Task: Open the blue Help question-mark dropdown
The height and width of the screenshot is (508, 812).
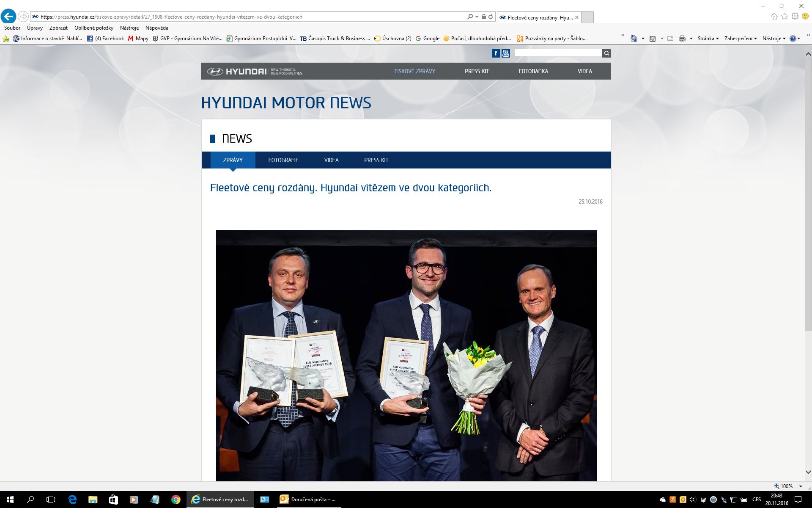Action: [795, 39]
